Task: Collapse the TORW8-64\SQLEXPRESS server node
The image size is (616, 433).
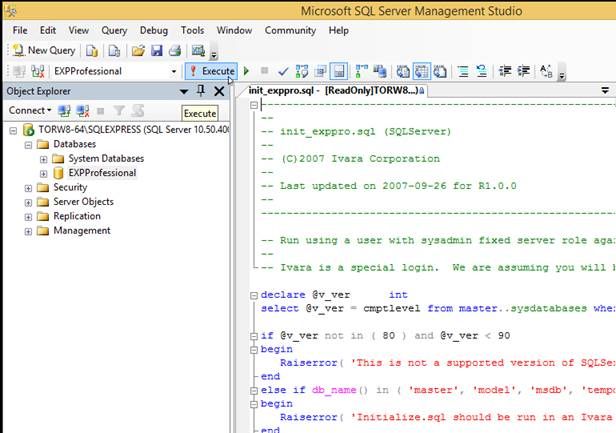Action: pyautogui.click(x=13, y=130)
